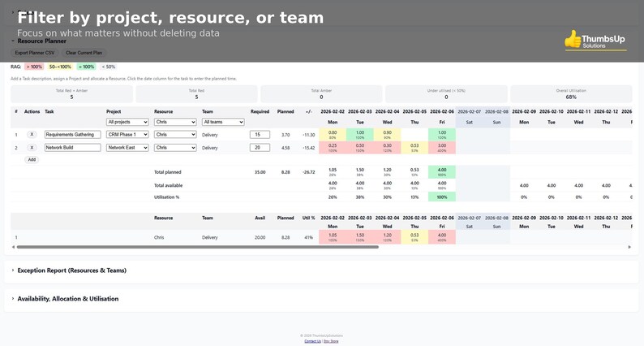Viewport: 644px width, 346px height.
Task: Click the Task column header
Action: [49, 111]
